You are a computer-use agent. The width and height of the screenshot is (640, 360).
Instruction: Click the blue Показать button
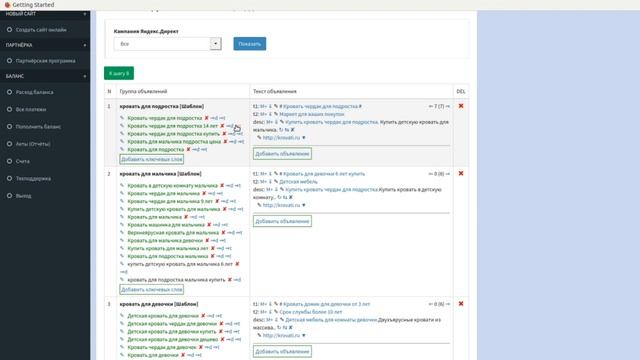(x=249, y=44)
